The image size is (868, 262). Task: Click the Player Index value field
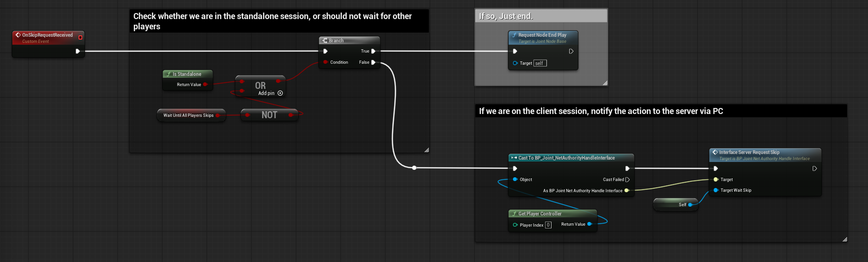click(548, 225)
